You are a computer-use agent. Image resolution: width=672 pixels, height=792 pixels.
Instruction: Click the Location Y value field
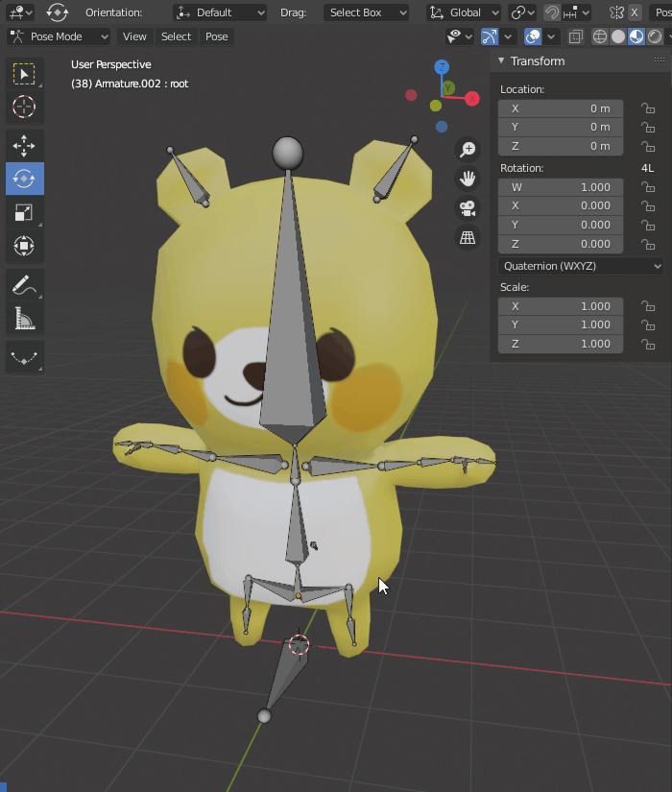pyautogui.click(x=561, y=128)
